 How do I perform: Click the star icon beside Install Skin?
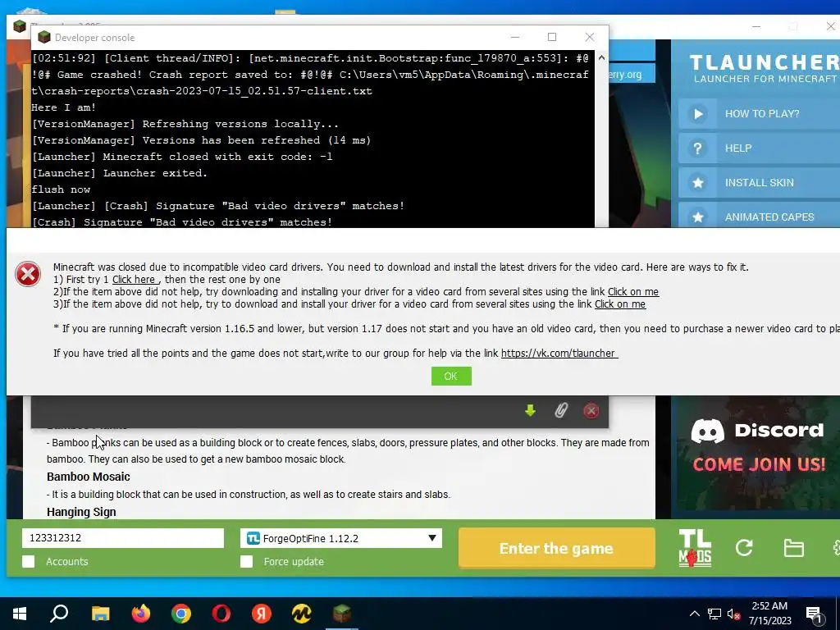[697, 183]
